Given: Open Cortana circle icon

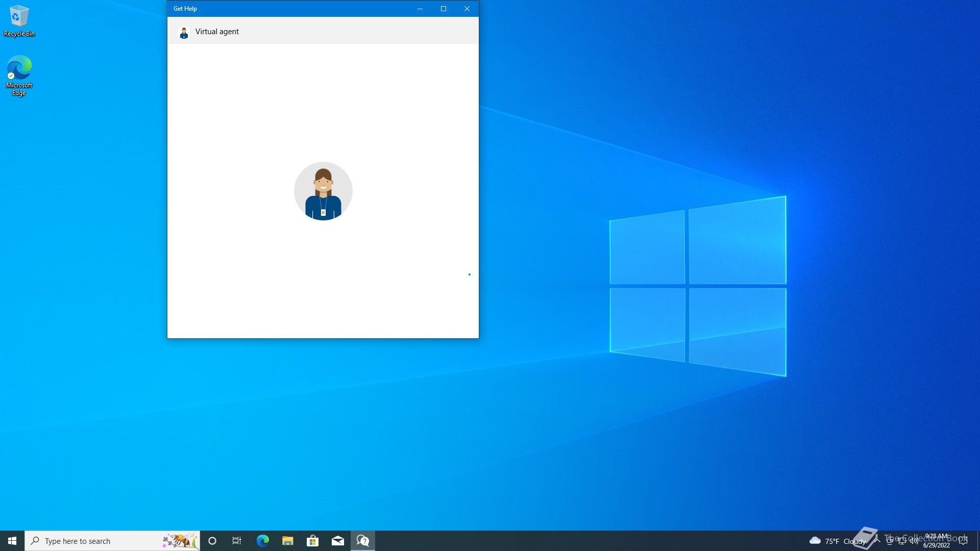Looking at the screenshot, I should 212,541.
